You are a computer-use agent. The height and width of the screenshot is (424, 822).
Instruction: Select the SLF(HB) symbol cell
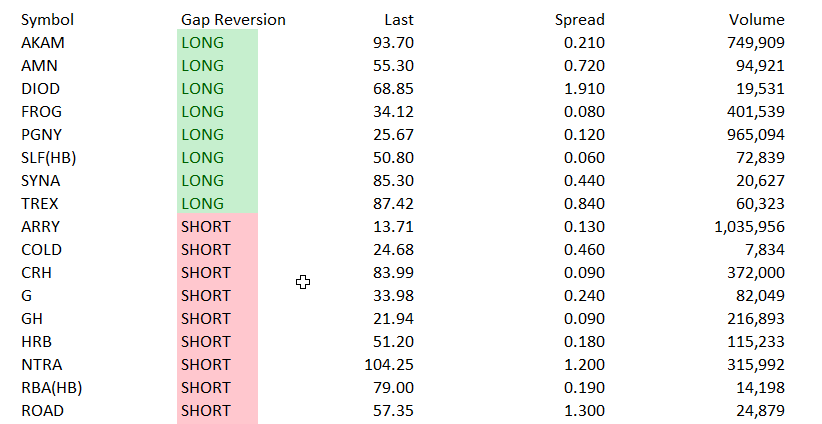point(49,158)
